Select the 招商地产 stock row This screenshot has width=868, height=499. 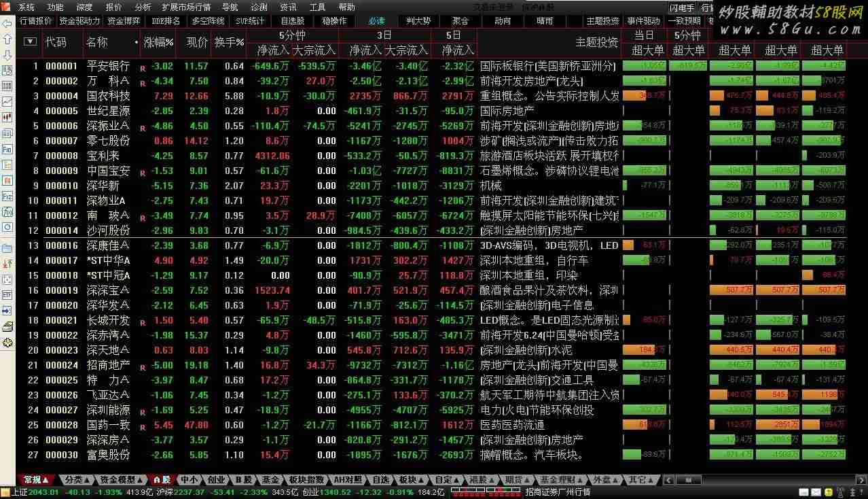point(431,365)
